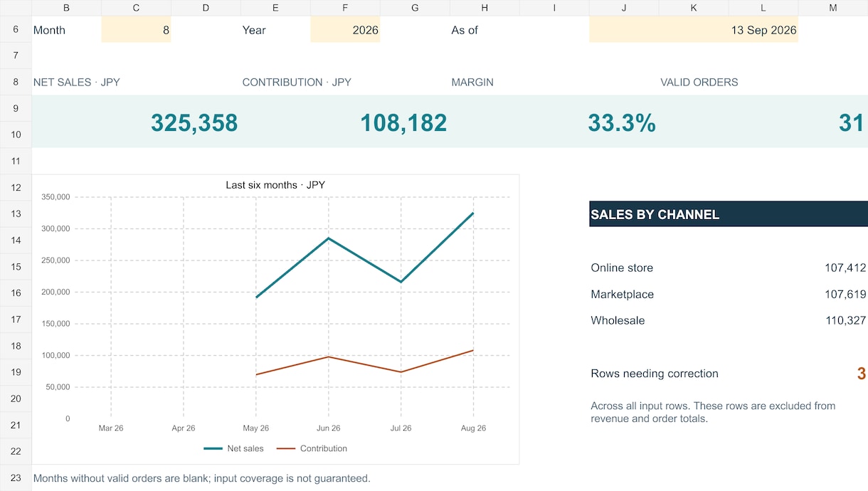Click the contribution total 108,182
Screen dimensions: 868x491
pyautogui.click(x=403, y=123)
